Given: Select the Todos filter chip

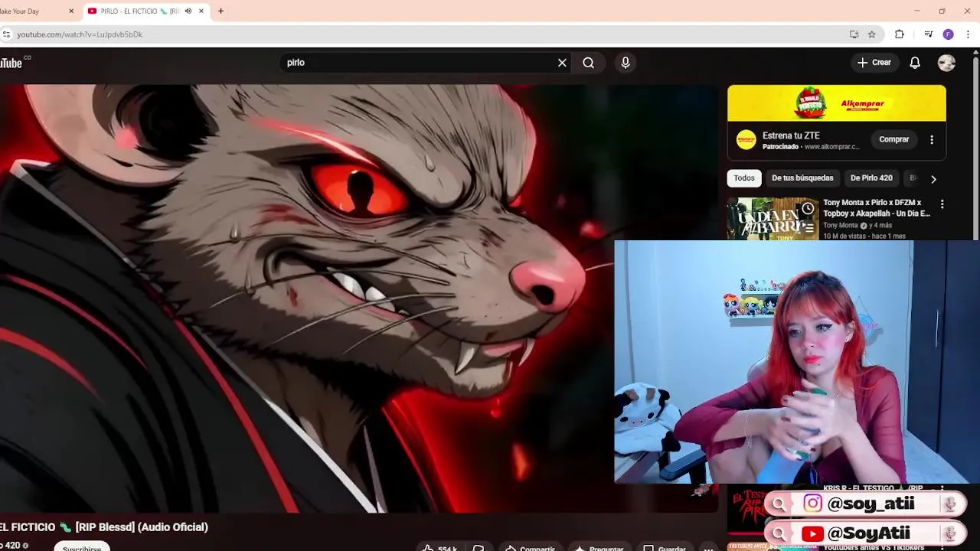Looking at the screenshot, I should [x=744, y=178].
